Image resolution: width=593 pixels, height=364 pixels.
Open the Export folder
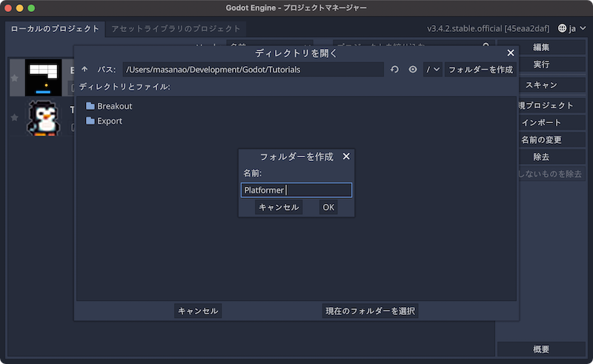(110, 121)
